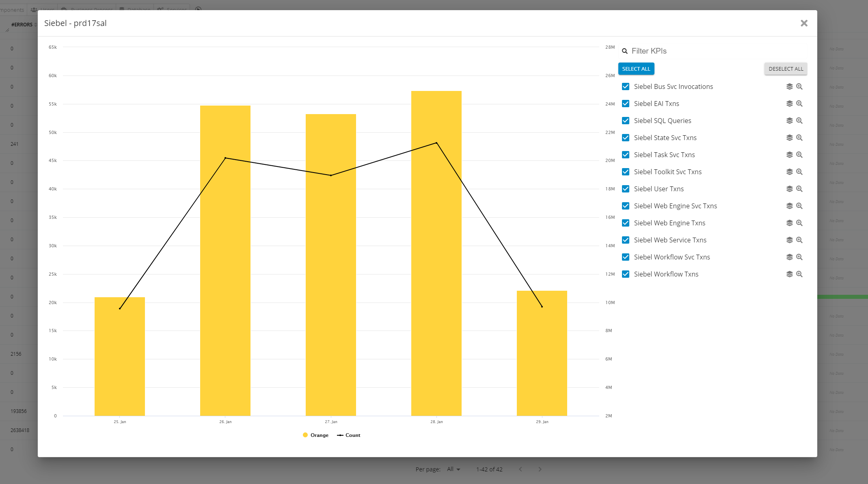Open the Per page All dropdown
The height and width of the screenshot is (484, 868).
(453, 469)
